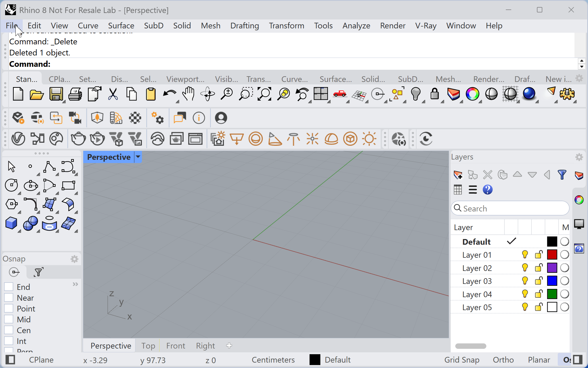
Task: Open file with the folder icon
Action: (x=36, y=94)
